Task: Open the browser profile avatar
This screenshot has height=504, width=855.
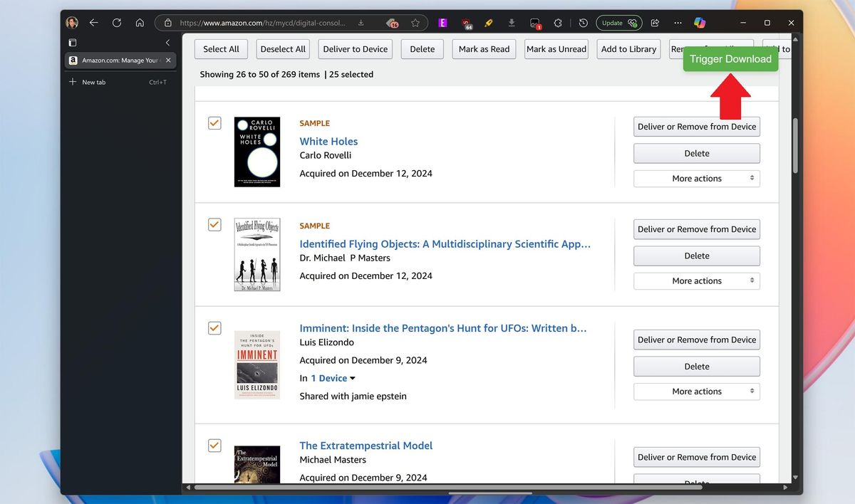Action: click(x=72, y=23)
